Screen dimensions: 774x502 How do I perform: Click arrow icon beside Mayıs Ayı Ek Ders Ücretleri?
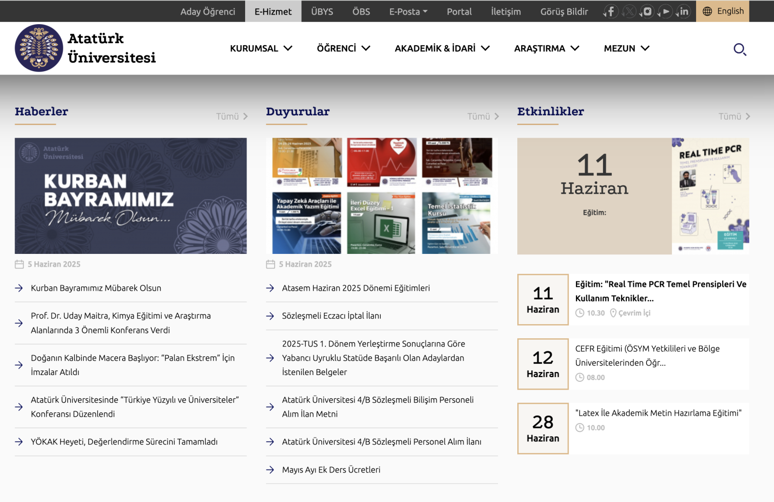(270, 470)
